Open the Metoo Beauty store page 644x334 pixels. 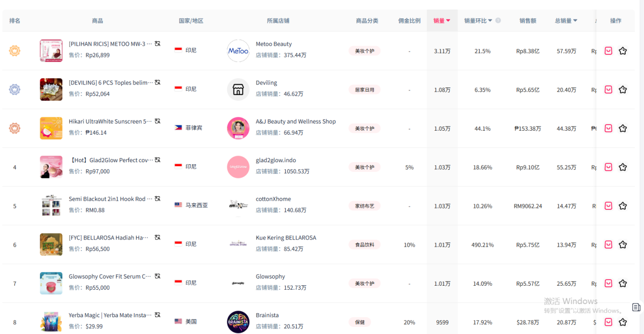pos(274,44)
